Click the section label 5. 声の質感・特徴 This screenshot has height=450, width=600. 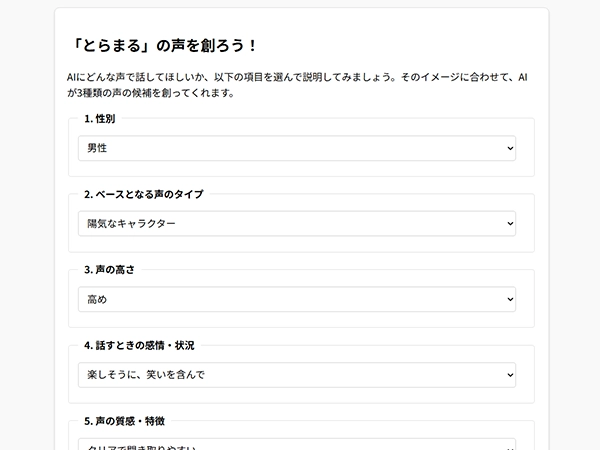129,421
